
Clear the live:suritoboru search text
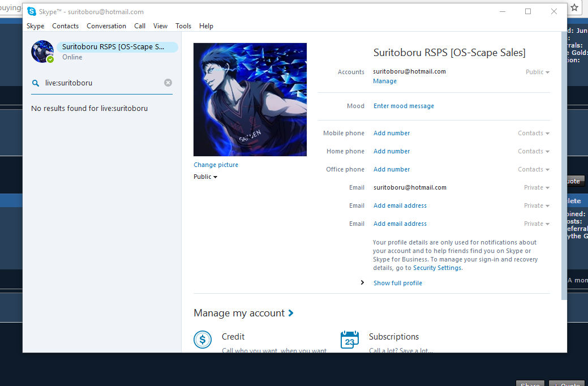tap(168, 83)
